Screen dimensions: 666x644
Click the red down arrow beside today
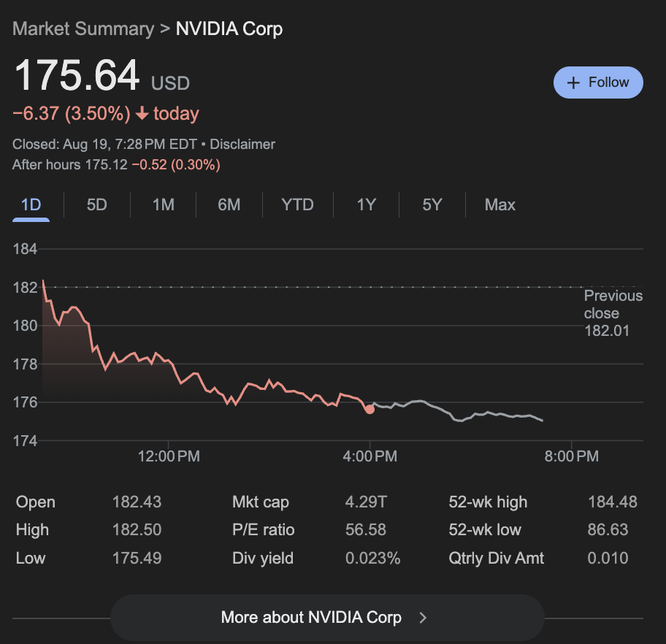pyautogui.click(x=142, y=114)
